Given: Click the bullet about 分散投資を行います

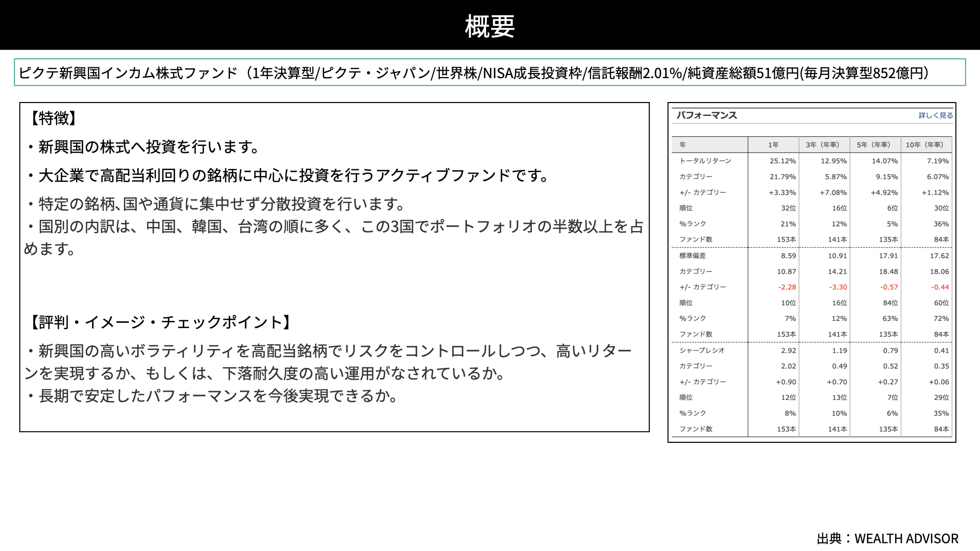Looking at the screenshot, I should (x=215, y=204).
